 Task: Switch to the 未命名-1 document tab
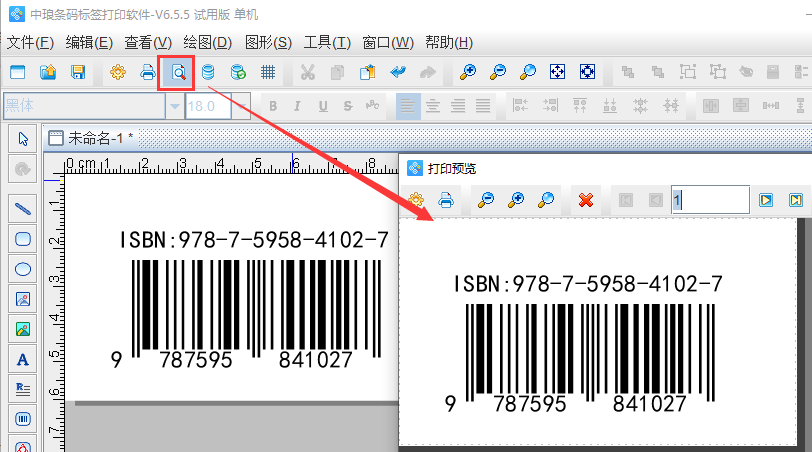pyautogui.click(x=98, y=138)
